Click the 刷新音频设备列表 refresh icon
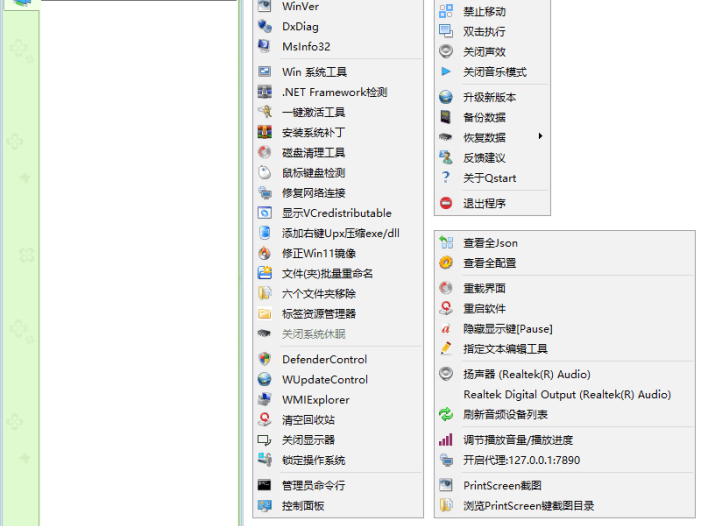 coord(446,414)
